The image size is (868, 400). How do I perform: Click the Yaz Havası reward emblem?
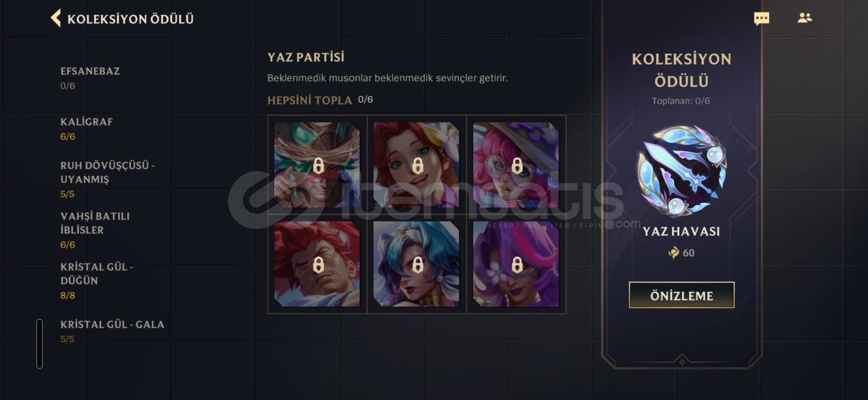click(681, 171)
